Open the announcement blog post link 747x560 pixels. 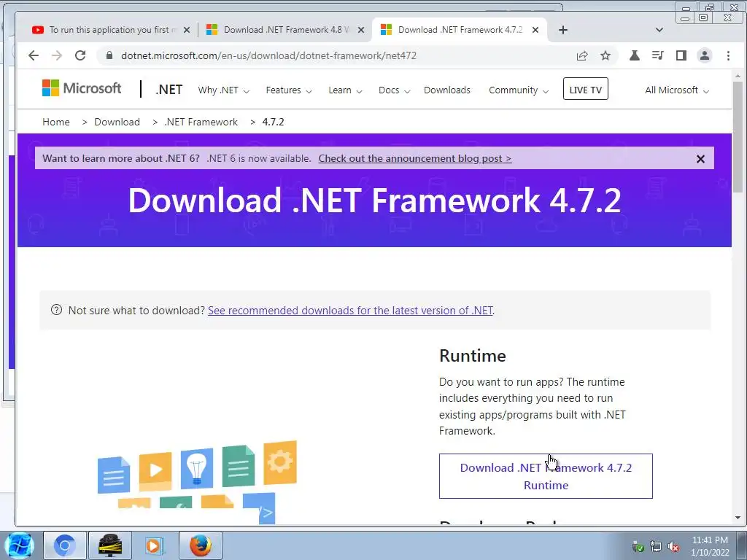click(415, 158)
